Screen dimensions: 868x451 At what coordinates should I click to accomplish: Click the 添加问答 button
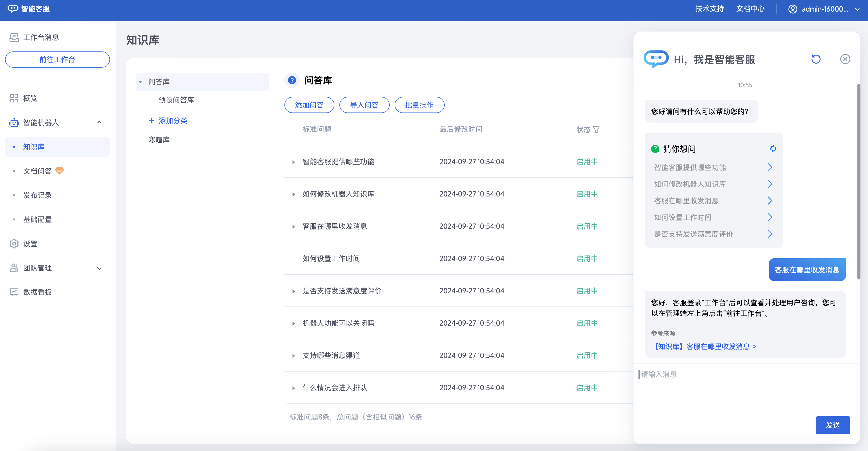309,105
